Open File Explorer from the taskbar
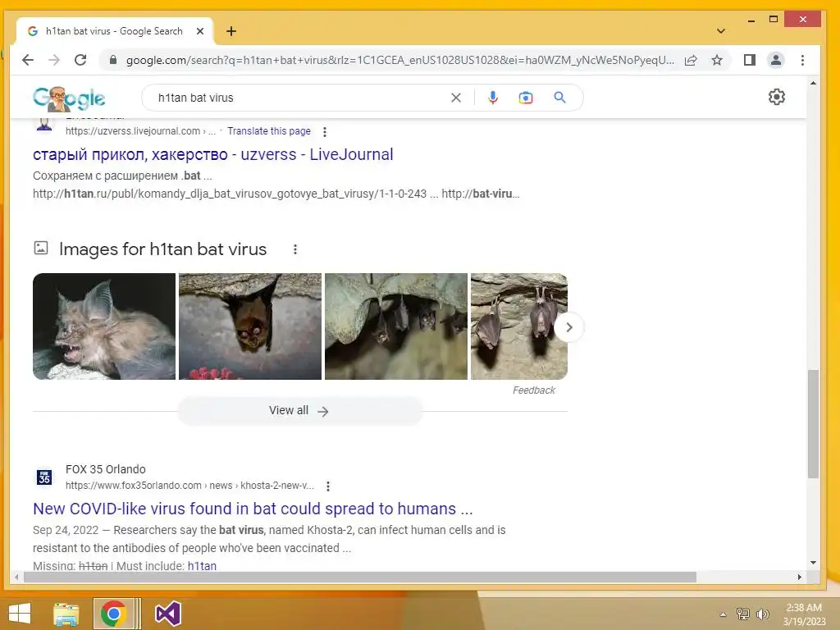Image resolution: width=840 pixels, height=630 pixels. (x=66, y=614)
